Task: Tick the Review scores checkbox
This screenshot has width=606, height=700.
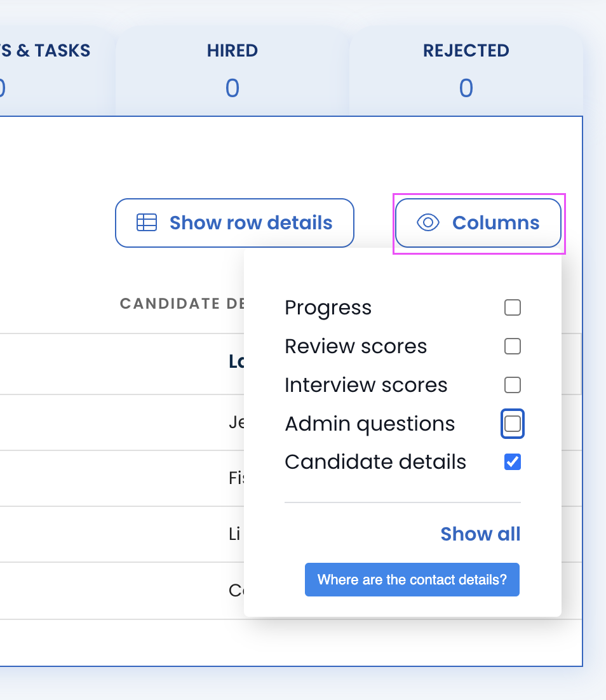Action: [x=512, y=346]
